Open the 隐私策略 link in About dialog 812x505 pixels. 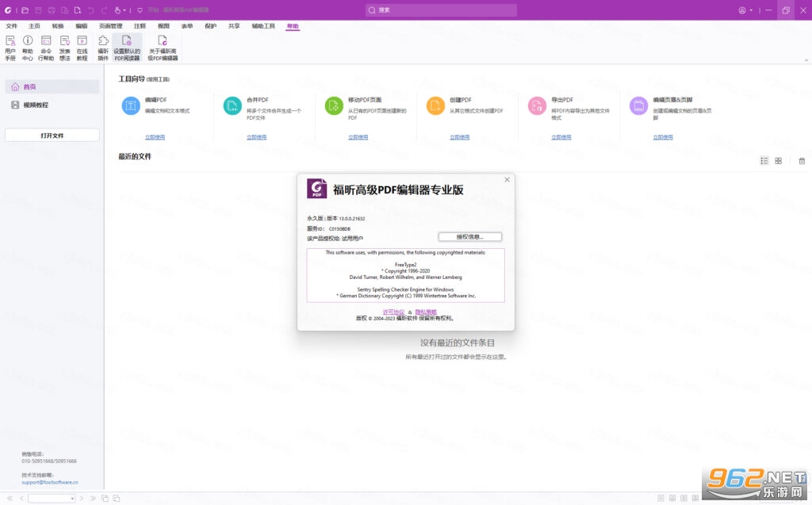[x=426, y=312]
